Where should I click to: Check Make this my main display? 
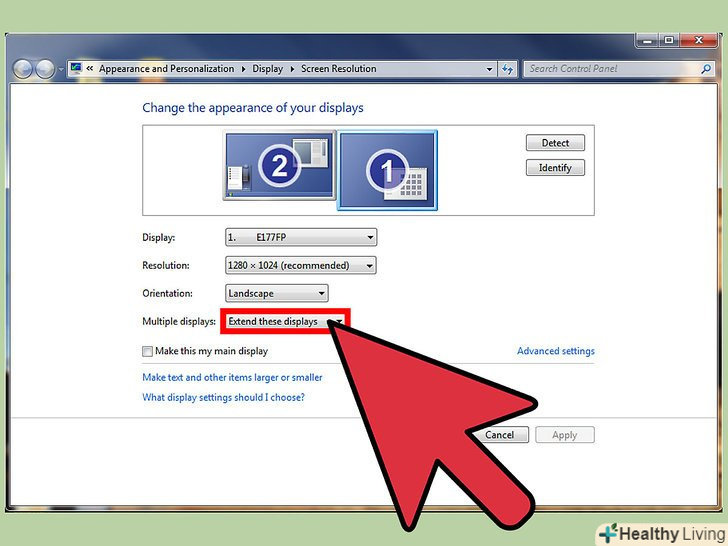point(147,351)
